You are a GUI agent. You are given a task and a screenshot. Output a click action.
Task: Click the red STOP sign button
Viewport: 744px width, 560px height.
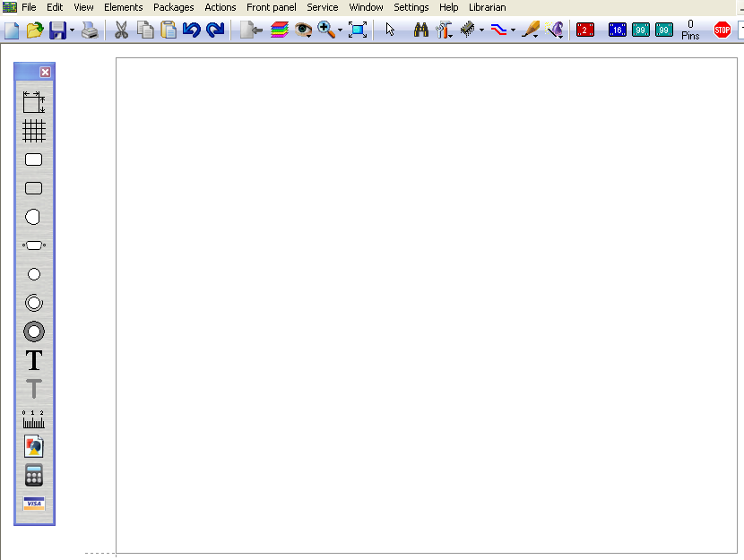coord(722,30)
